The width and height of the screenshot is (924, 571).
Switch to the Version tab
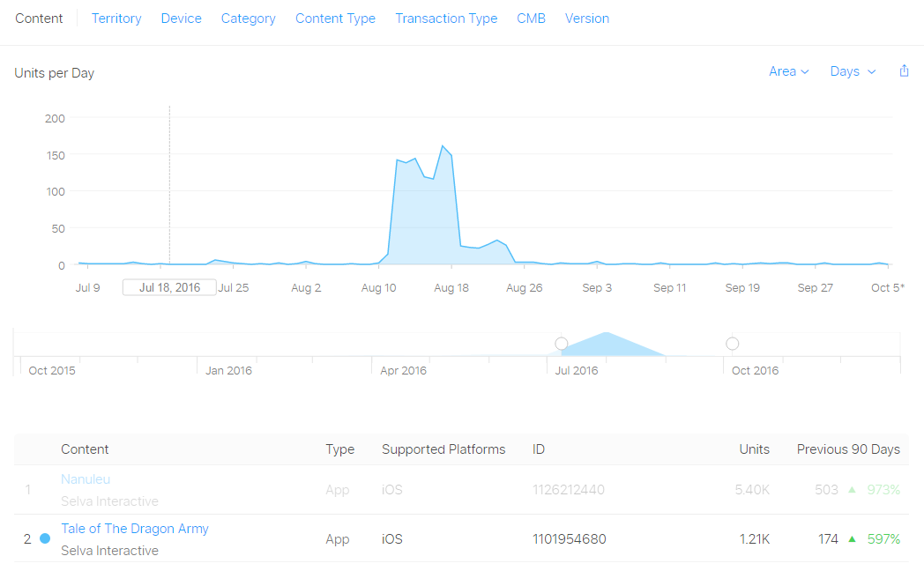(x=587, y=19)
